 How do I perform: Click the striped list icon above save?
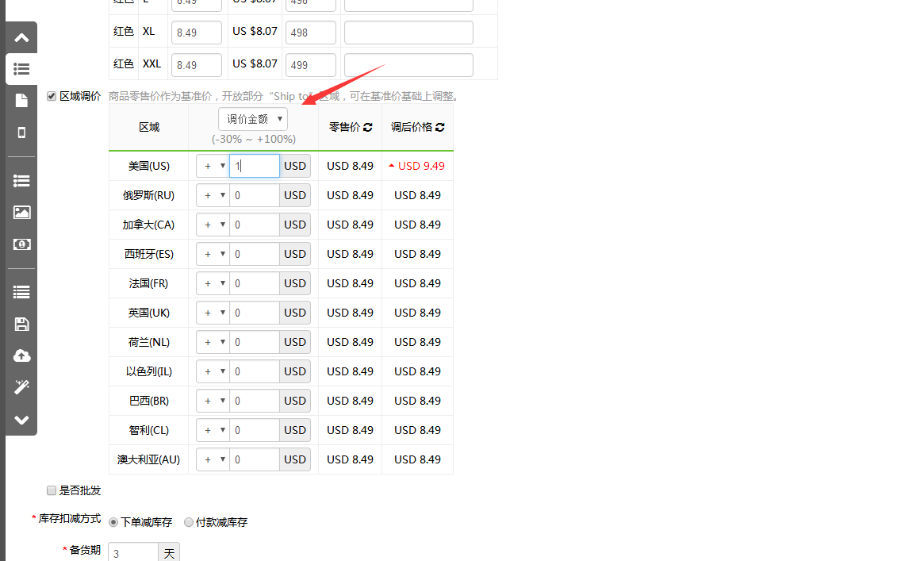pyautogui.click(x=21, y=292)
